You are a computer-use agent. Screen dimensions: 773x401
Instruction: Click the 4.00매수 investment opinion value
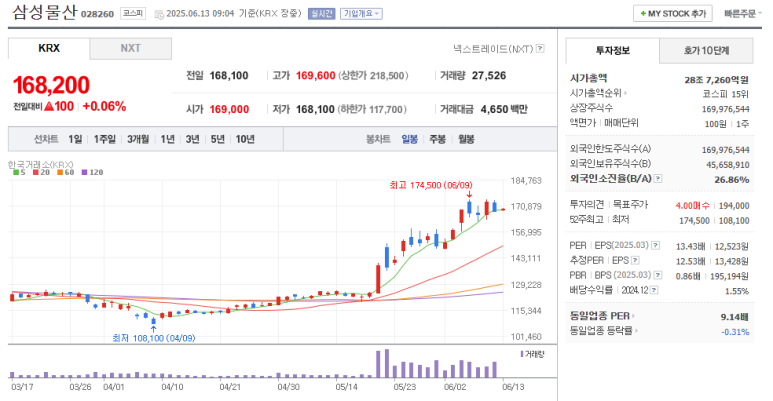[x=692, y=206]
